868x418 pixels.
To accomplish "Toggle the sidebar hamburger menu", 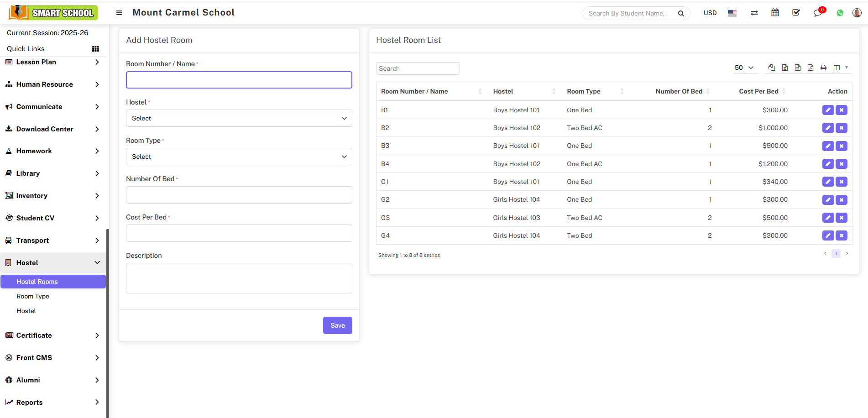I will tap(119, 13).
